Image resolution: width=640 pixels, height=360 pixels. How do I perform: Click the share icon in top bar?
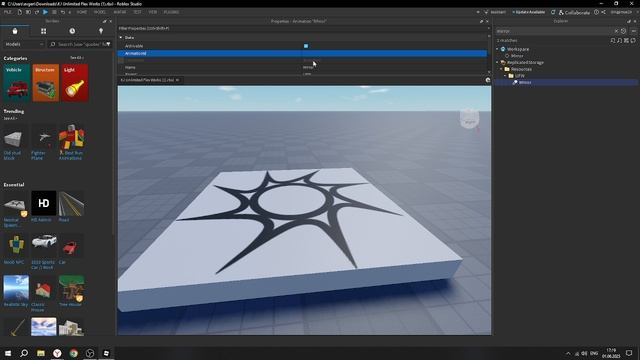coord(603,12)
